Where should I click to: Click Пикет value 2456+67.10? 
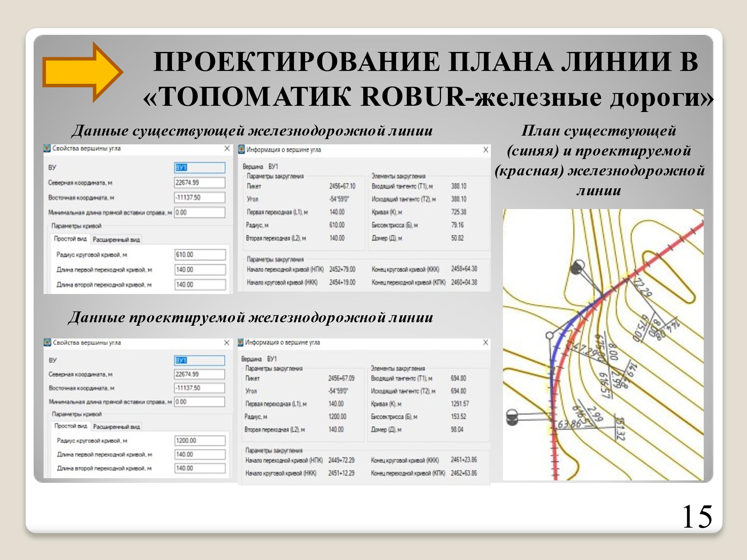[x=342, y=186]
